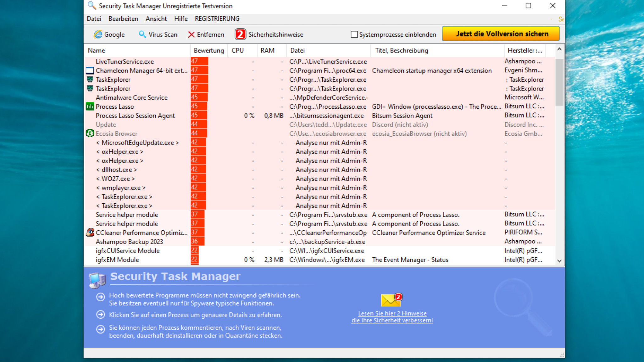Open link 'Lesen Sie hier 2 Hinweise'
The image size is (644, 362).
click(392, 313)
